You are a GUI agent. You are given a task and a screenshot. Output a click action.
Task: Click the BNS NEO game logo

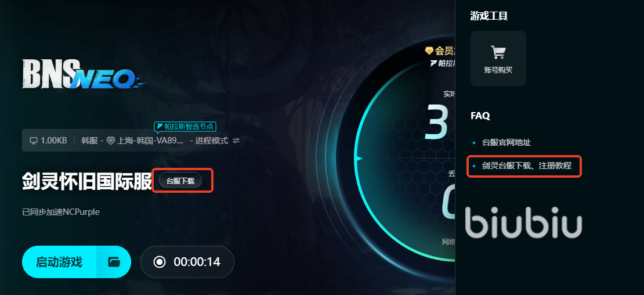pyautogui.click(x=85, y=74)
